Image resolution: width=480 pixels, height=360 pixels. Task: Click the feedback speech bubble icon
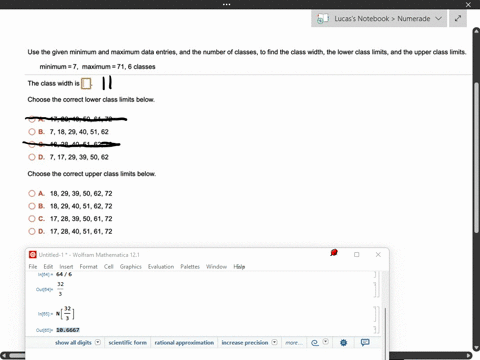[x=365, y=342]
